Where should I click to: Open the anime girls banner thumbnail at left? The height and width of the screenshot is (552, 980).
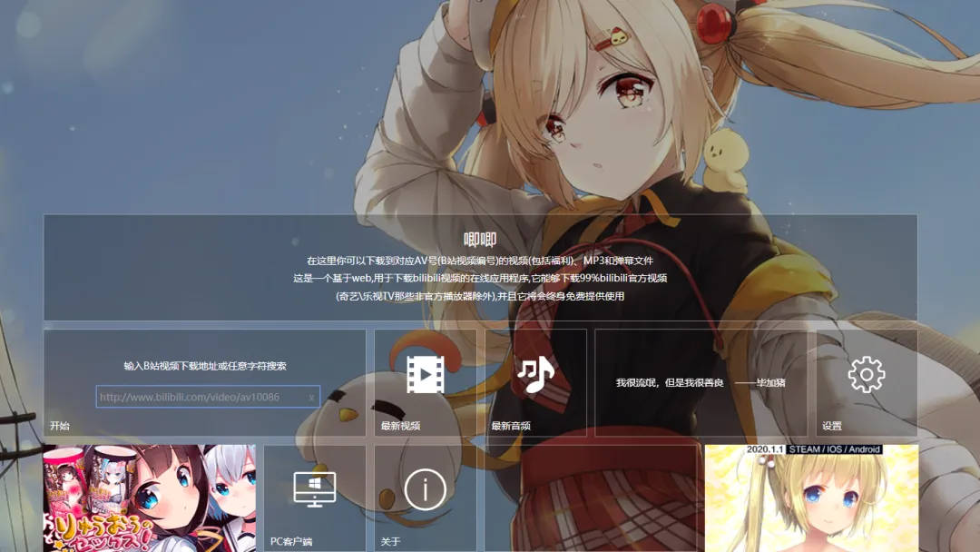tap(150, 498)
